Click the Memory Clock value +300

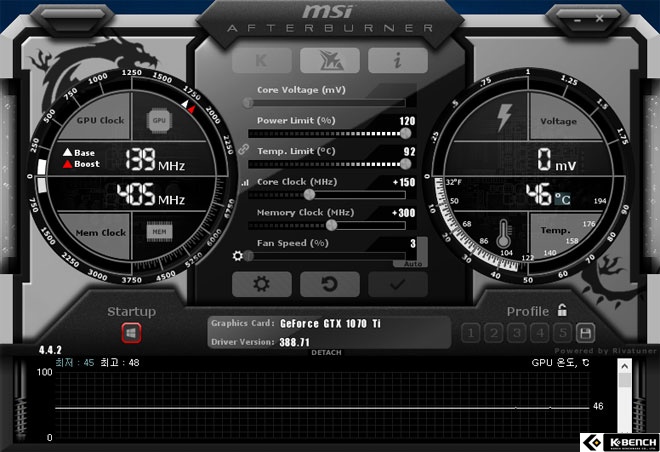pyautogui.click(x=403, y=213)
